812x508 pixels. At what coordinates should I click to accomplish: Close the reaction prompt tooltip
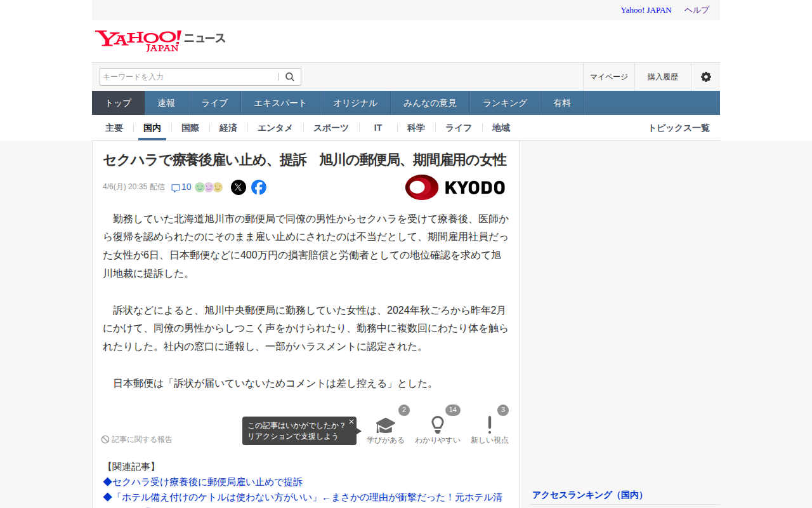coord(351,422)
